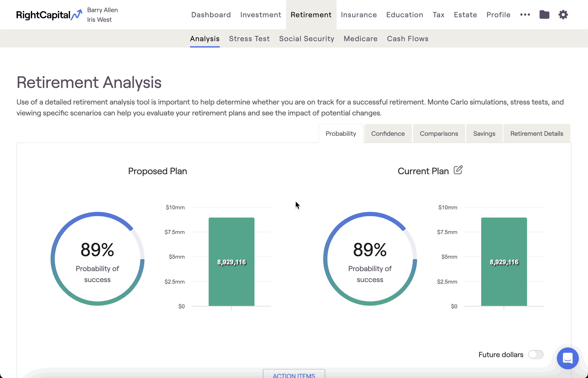Switch to the Confidence tab
Viewport: 588px width, 378px height.
click(387, 134)
